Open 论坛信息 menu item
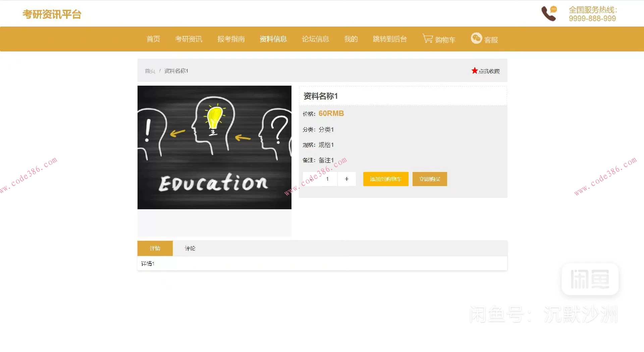The width and height of the screenshot is (644, 352). 315,39
